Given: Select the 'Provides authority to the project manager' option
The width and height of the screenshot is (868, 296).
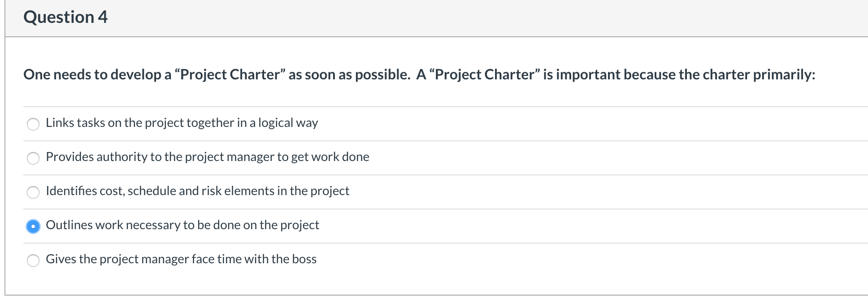Looking at the screenshot, I should click(x=33, y=158).
